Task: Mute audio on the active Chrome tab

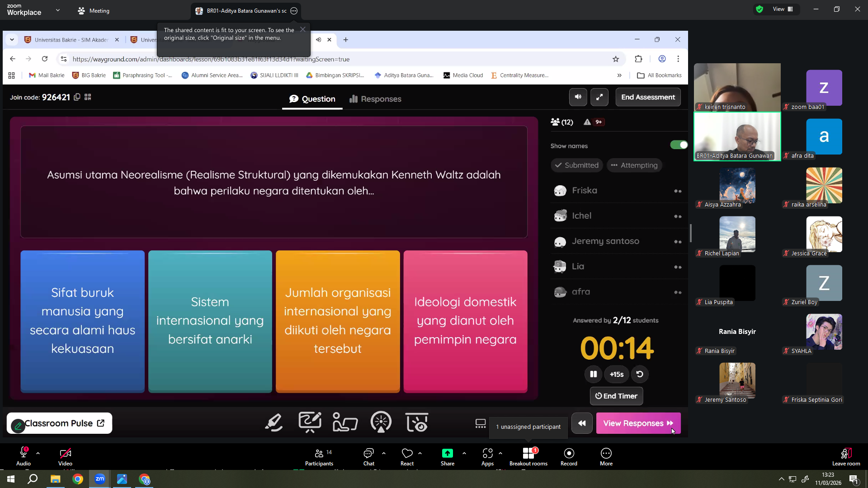Action: [318, 40]
